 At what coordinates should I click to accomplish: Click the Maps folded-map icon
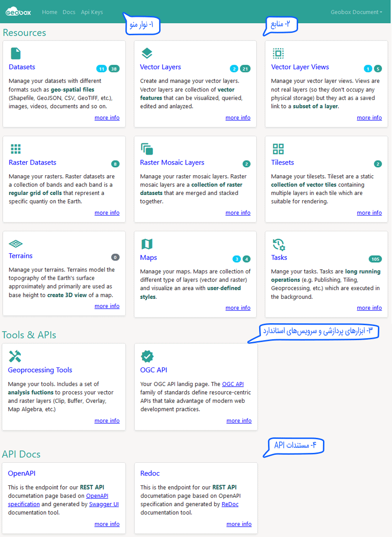coord(147,244)
